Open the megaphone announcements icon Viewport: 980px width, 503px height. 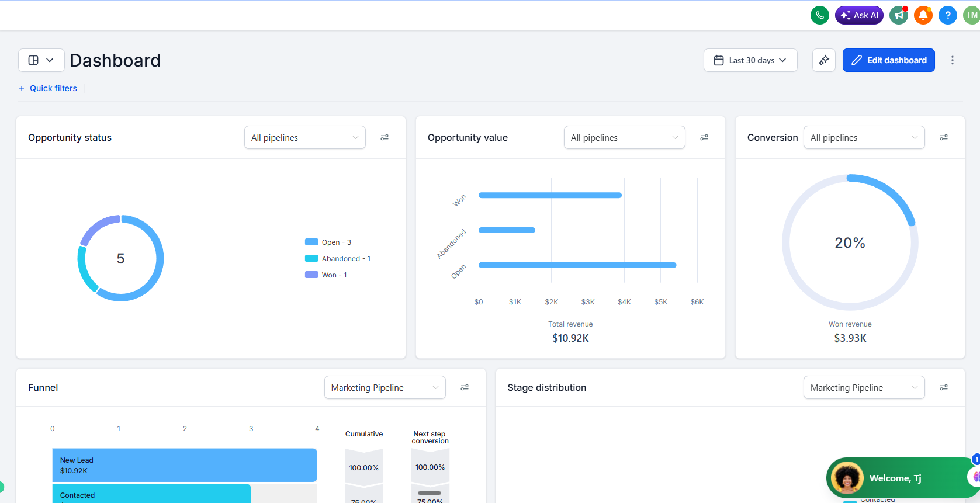click(899, 15)
